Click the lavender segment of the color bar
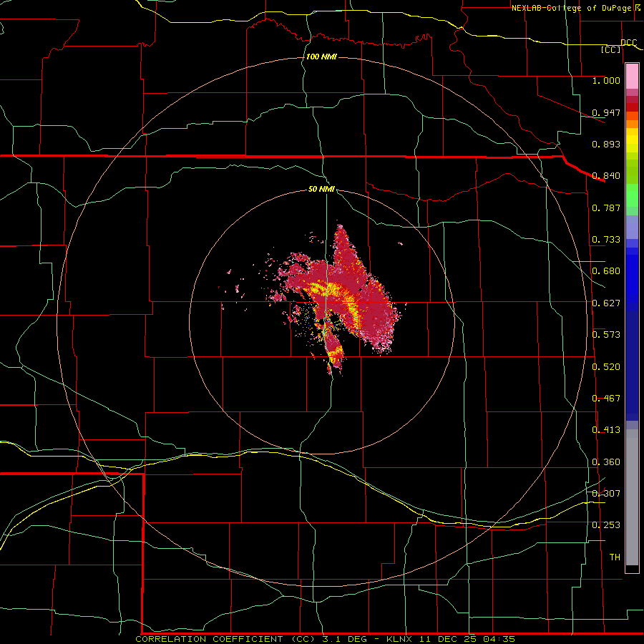 (x=632, y=227)
